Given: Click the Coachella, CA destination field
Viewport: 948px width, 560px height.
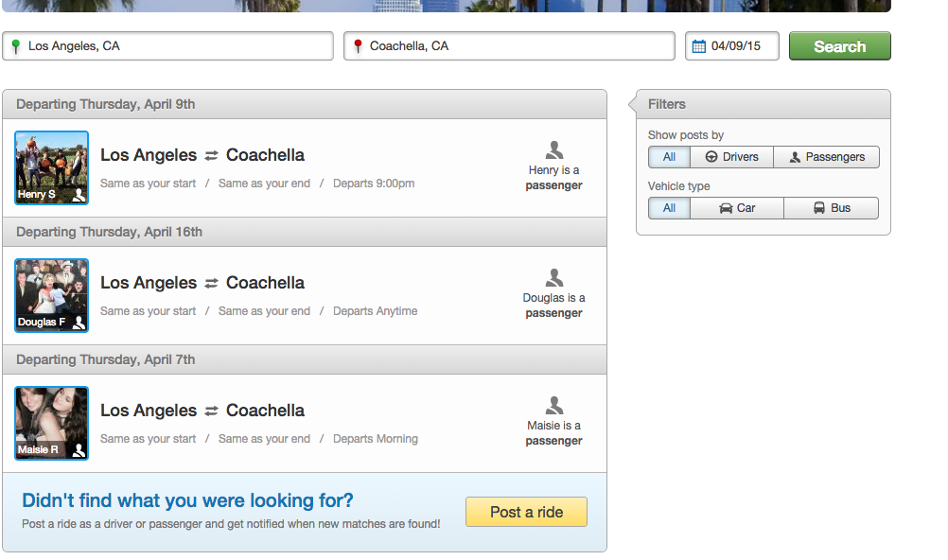Looking at the screenshot, I should tap(509, 46).
